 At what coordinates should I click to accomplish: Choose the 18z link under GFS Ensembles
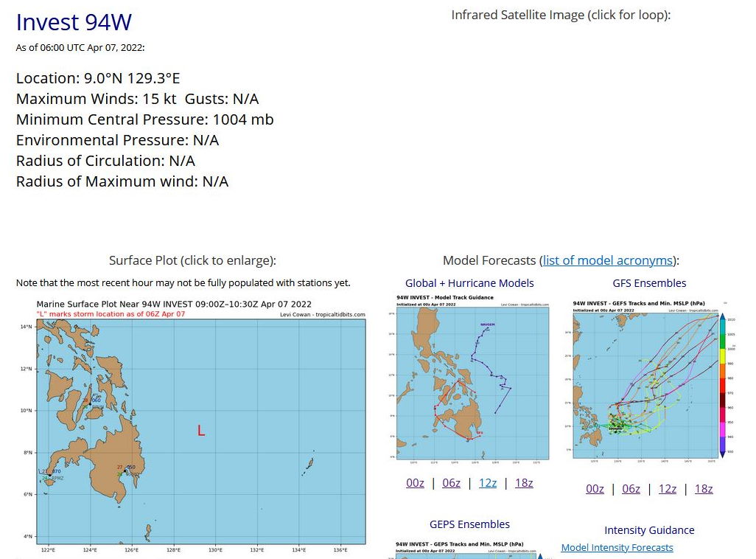703,489
